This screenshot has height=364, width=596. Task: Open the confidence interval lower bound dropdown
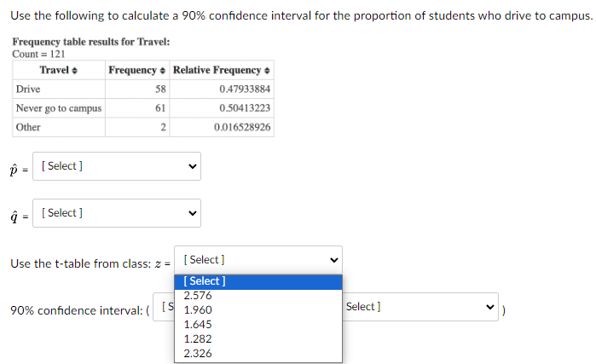click(x=167, y=308)
